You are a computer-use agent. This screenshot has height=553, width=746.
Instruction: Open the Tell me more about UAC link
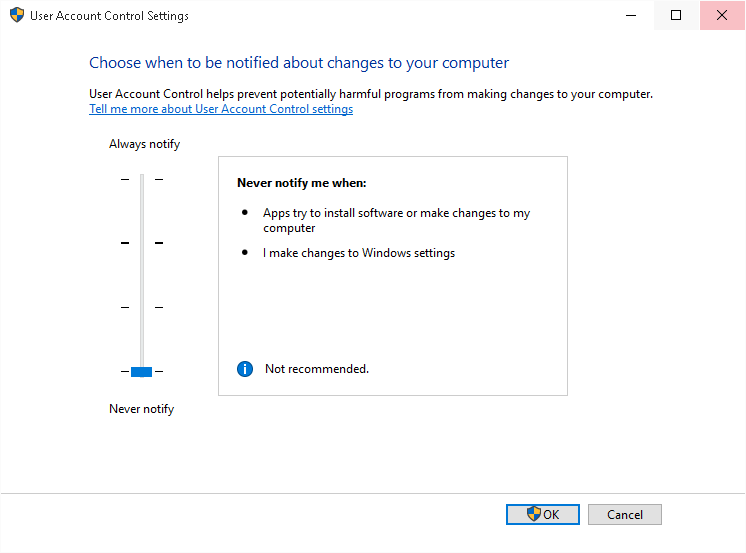tap(221, 109)
